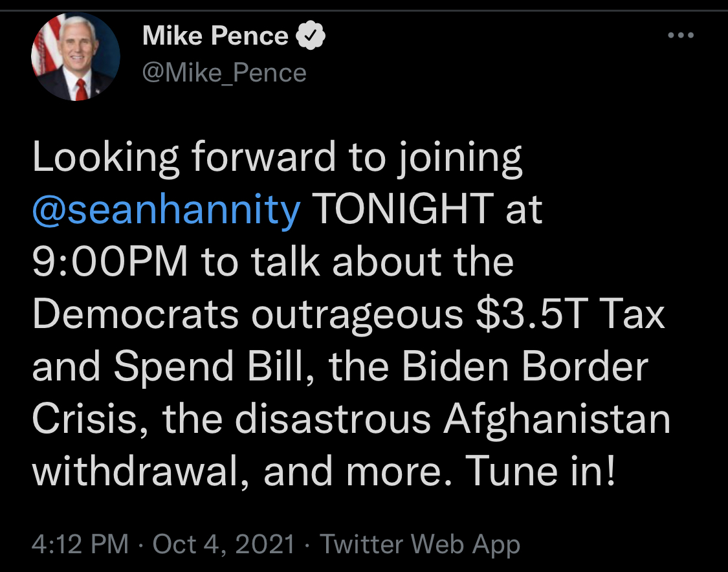The height and width of the screenshot is (572, 728).
Task: Click the 9:00PM text in tweet
Action: pyautogui.click(x=110, y=261)
